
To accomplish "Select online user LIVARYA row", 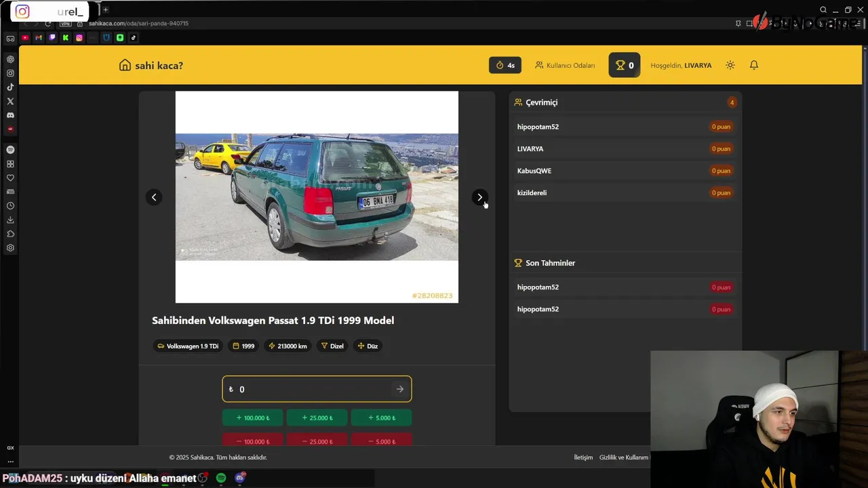I will (625, 148).
